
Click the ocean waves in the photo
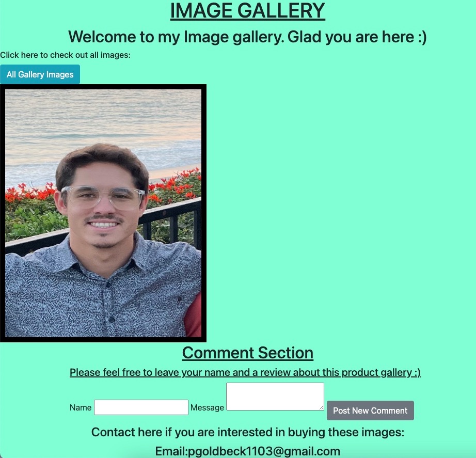tap(103, 128)
